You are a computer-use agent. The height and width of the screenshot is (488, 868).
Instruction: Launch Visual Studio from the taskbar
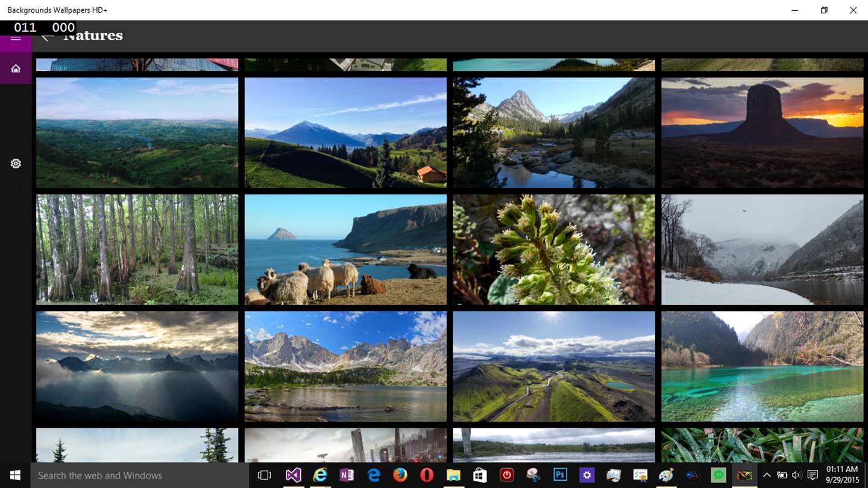(293, 475)
